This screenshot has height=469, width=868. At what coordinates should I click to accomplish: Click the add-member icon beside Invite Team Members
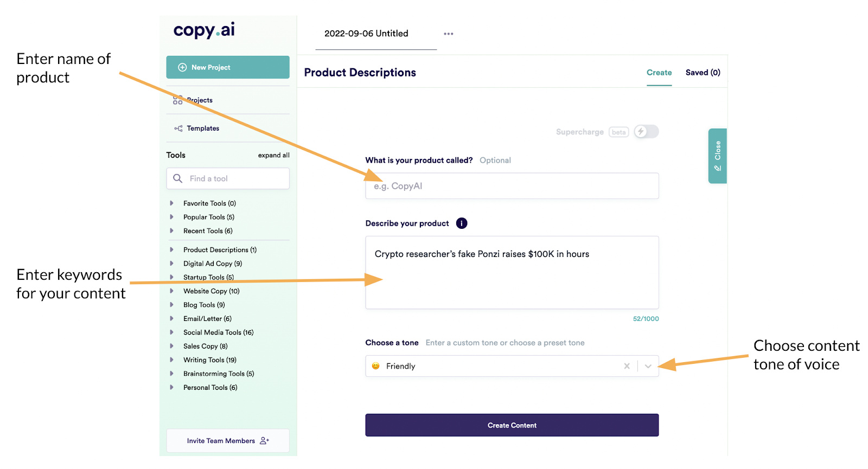(x=264, y=441)
